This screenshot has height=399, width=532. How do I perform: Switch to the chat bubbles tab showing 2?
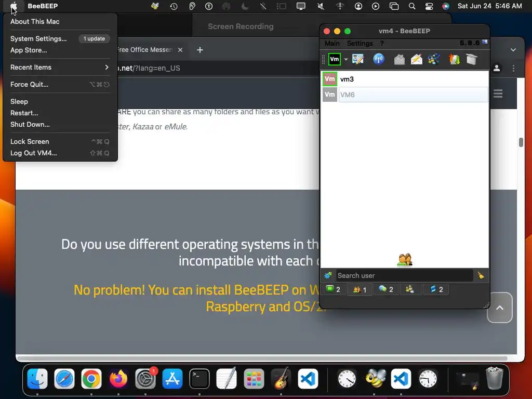coord(386,289)
